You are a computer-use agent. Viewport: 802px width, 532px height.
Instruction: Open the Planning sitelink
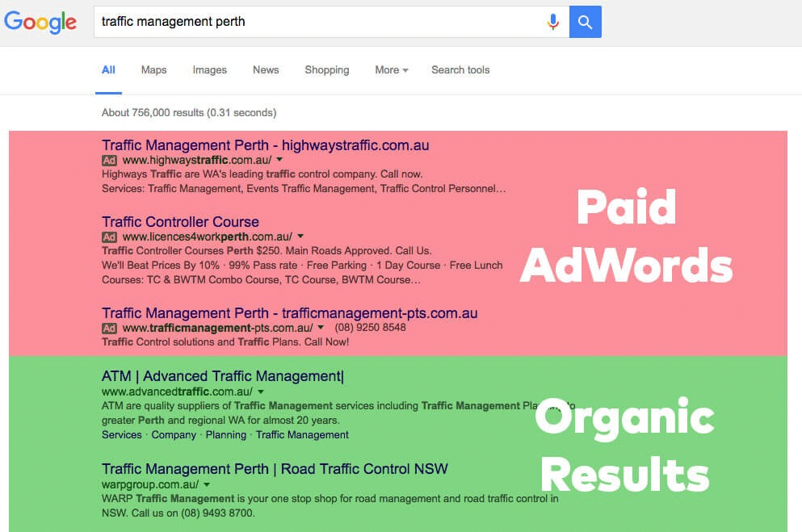coord(225,435)
